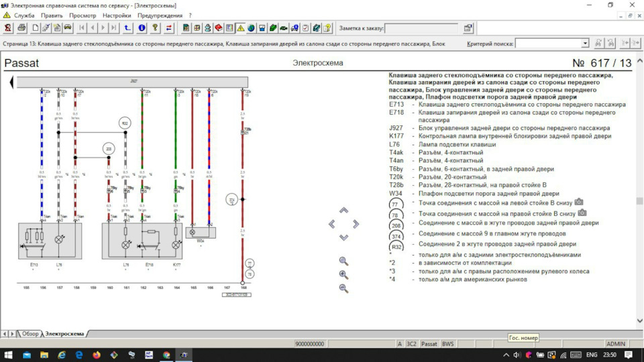
Task: Click the vertical scrollbar down arrow
Action: (x=639, y=321)
